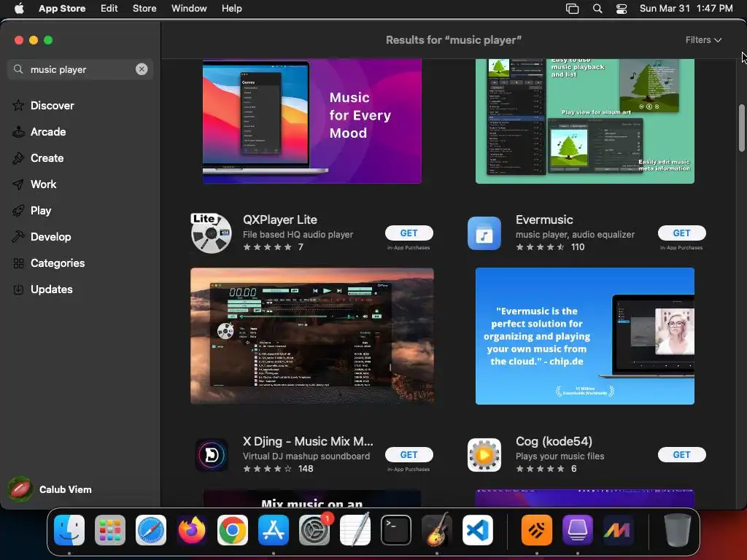Open the QXPlayer Lite app icon
Image resolution: width=747 pixels, height=560 pixels.
pyautogui.click(x=211, y=233)
